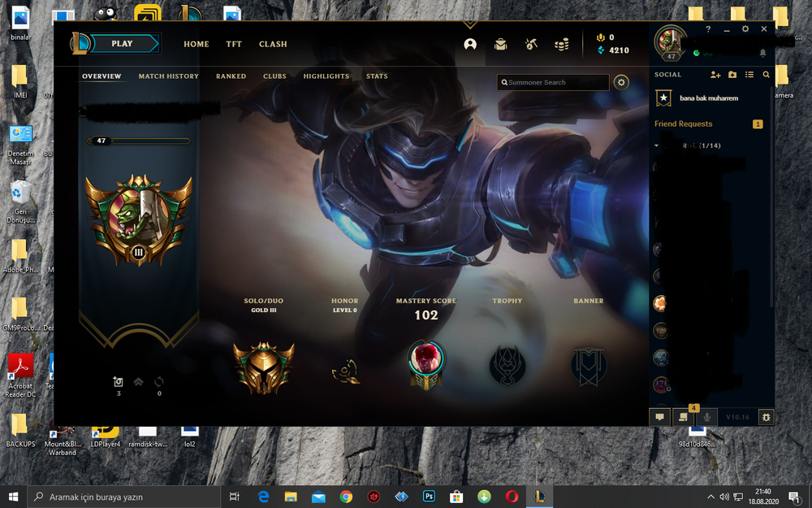
Task: Switch to the RANKED tab
Action: 231,76
